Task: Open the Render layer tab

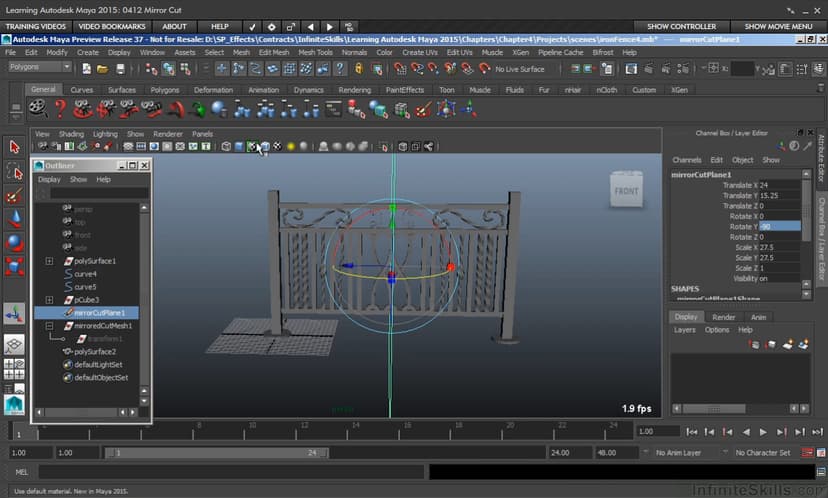Action: coord(723,317)
